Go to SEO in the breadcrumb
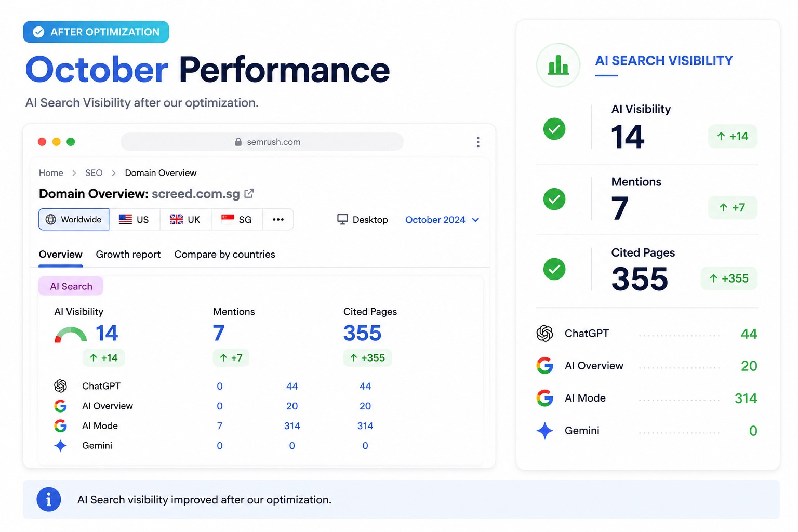The image size is (798, 532). (94, 173)
